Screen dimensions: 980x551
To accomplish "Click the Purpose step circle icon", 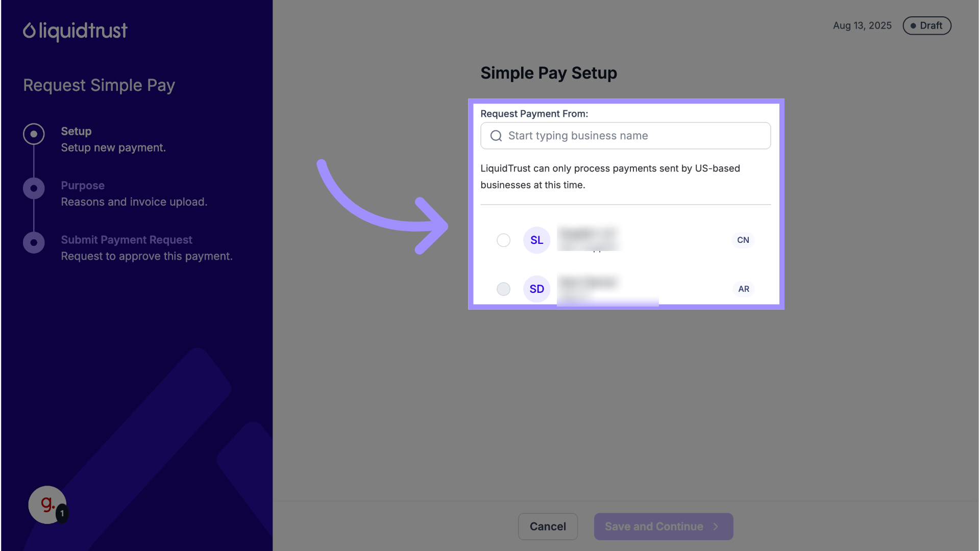I will [34, 188].
